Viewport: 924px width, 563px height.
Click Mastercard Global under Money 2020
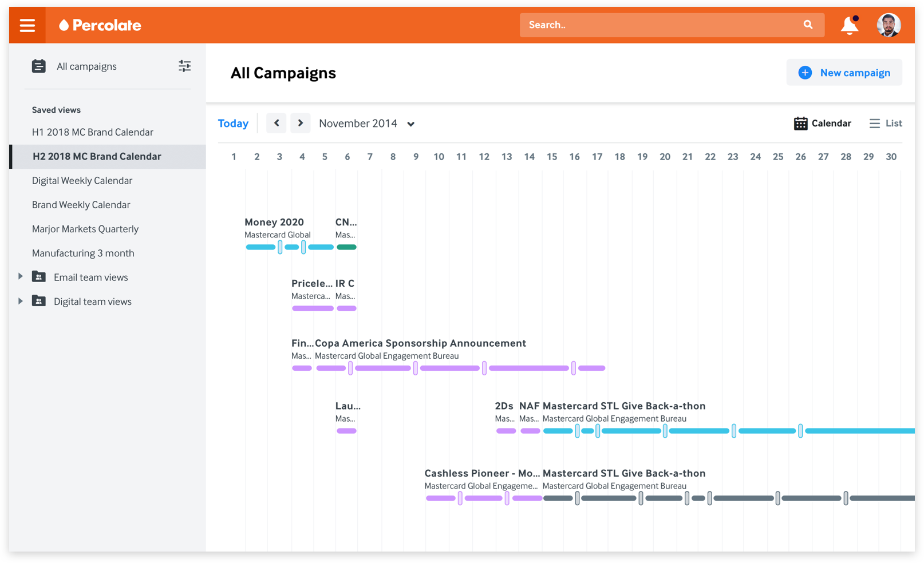(278, 235)
